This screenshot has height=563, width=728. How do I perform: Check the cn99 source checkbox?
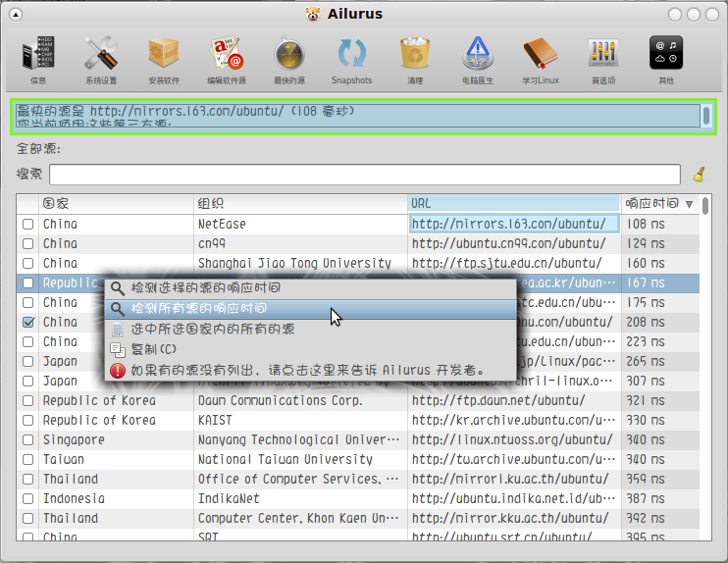[27, 243]
